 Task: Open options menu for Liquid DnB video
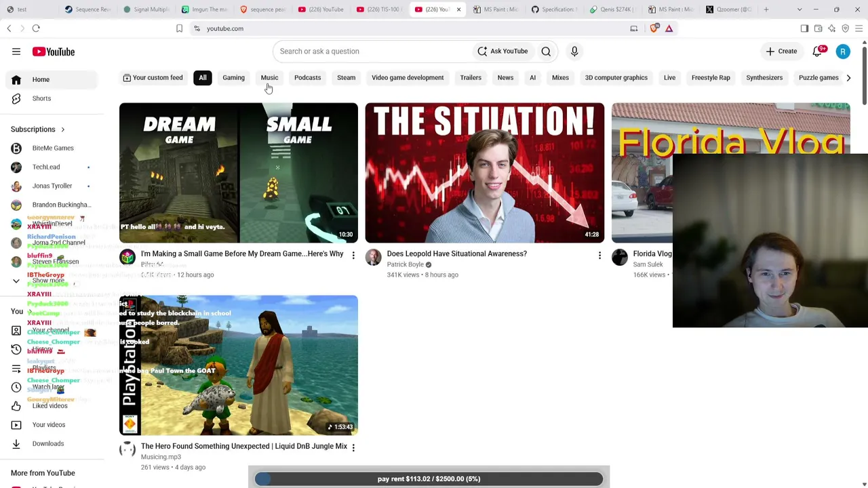(353, 448)
